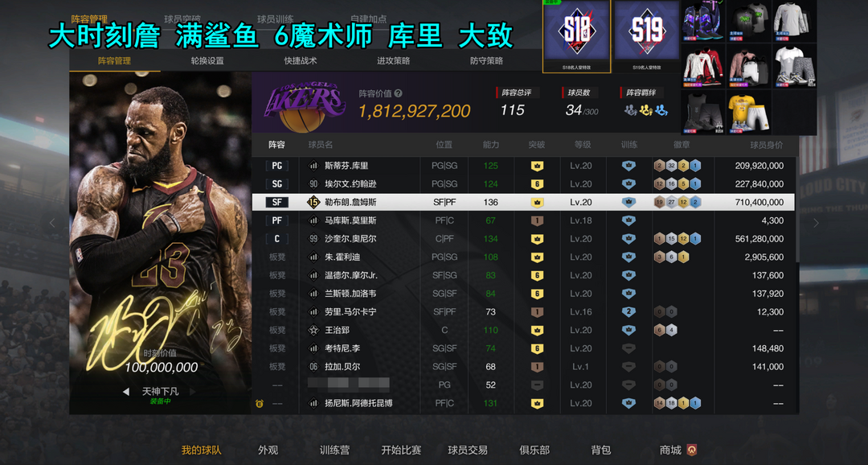
Task: Click the crown breakthrough icon for 扬尼斯.阿德托昆博
Action: (x=536, y=404)
